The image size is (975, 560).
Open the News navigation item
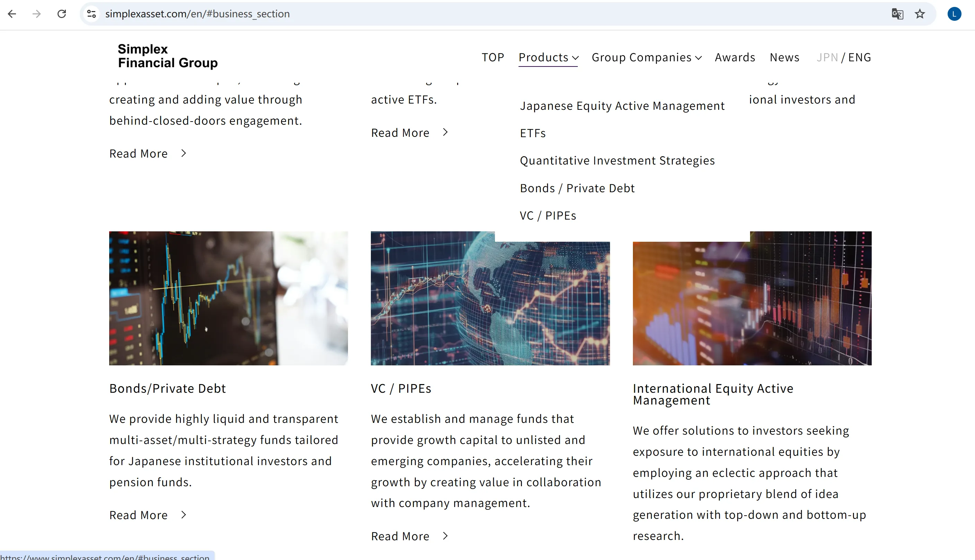pos(784,57)
